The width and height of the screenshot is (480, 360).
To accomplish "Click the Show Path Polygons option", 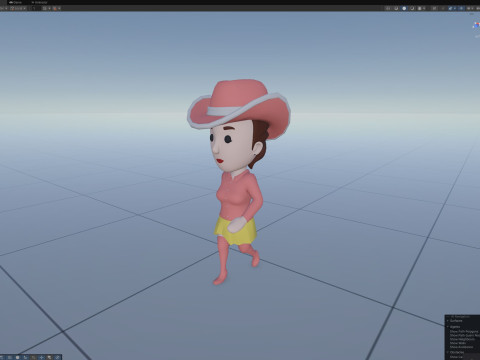I will [464, 332].
